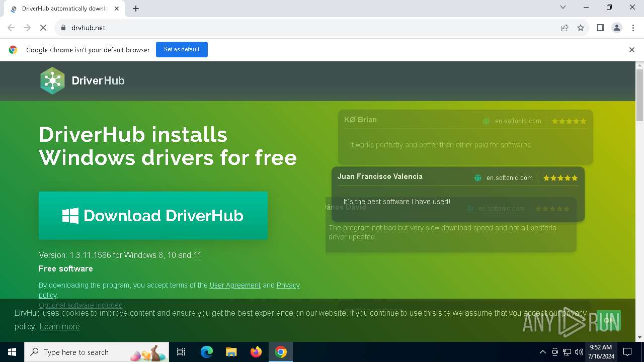Screen dimensions: 644x362
Task: Open the tab search chevron
Action: (x=563, y=7)
